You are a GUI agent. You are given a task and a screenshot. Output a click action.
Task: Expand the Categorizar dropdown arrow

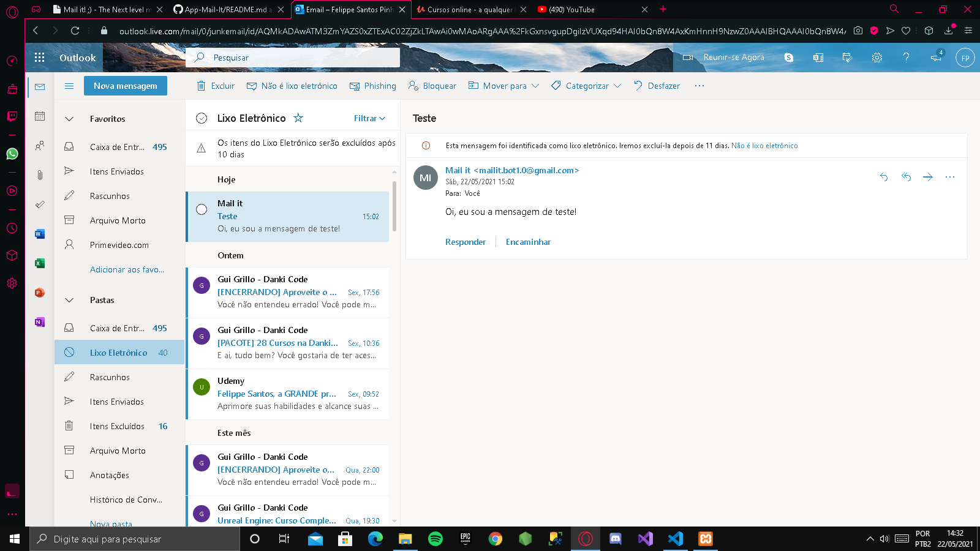coord(617,86)
